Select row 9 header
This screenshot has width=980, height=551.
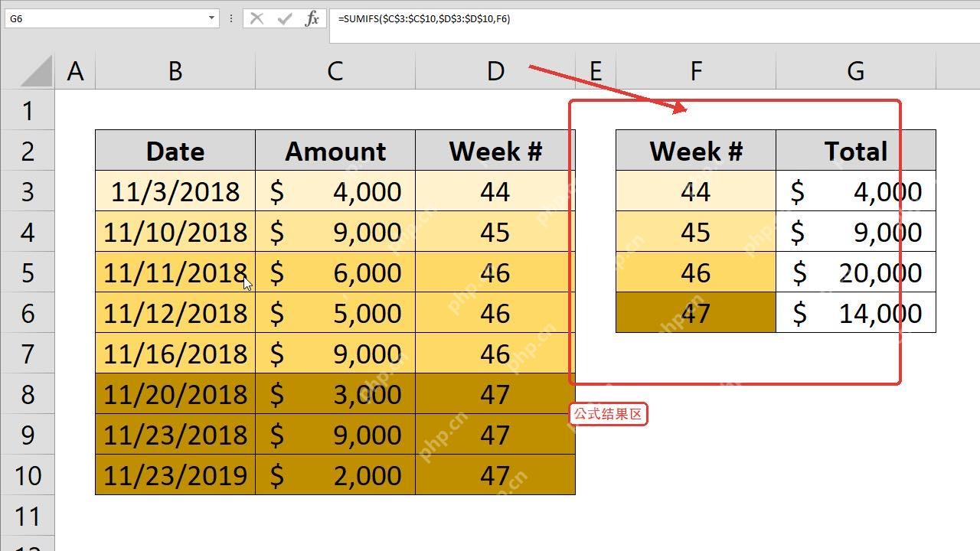click(28, 435)
